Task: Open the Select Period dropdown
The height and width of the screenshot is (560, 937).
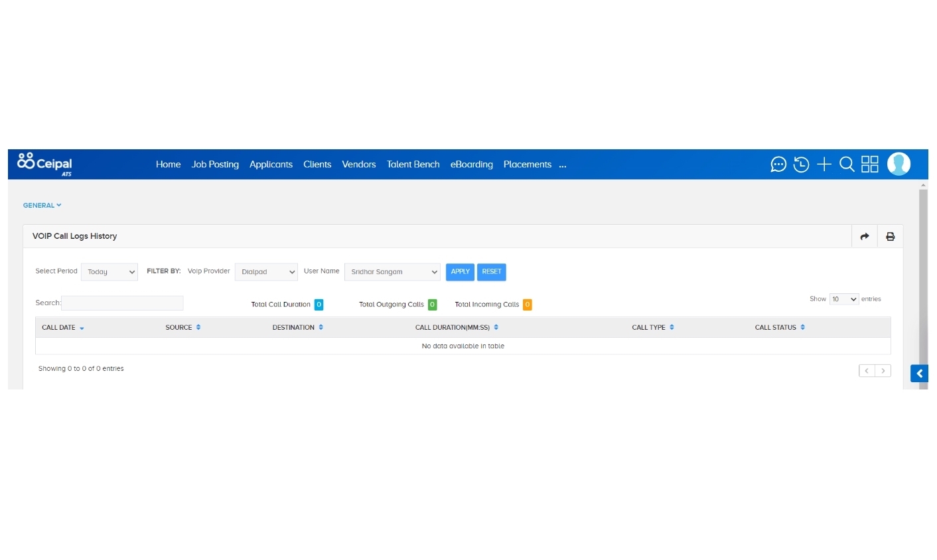Action: (x=109, y=272)
